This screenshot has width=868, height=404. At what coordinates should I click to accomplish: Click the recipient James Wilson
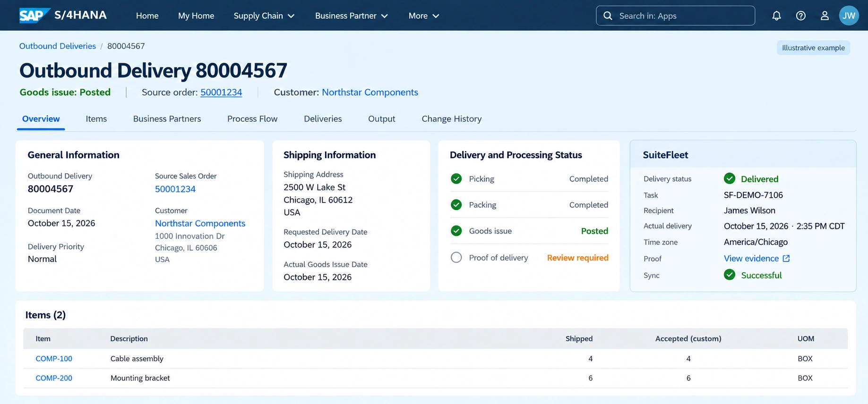(x=749, y=210)
